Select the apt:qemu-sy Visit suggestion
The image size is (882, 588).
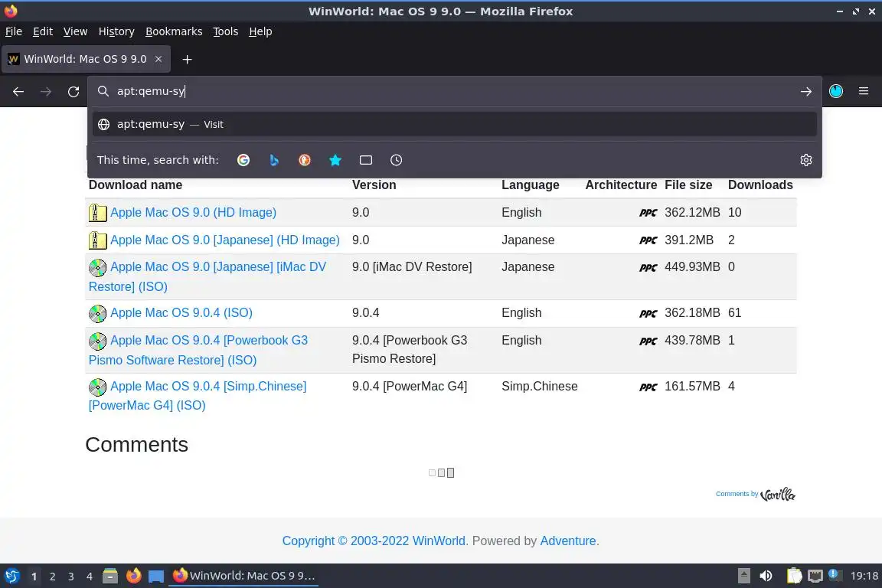455,124
